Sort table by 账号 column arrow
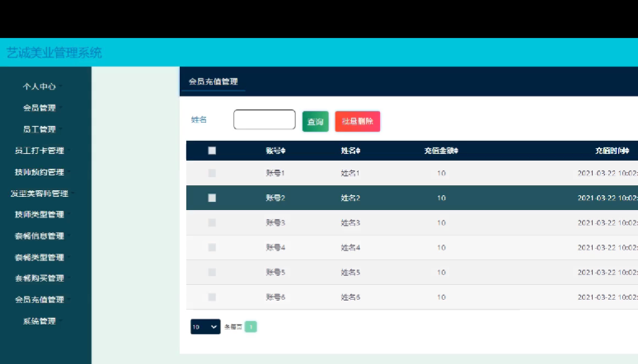This screenshot has height=364, width=638. (284, 151)
